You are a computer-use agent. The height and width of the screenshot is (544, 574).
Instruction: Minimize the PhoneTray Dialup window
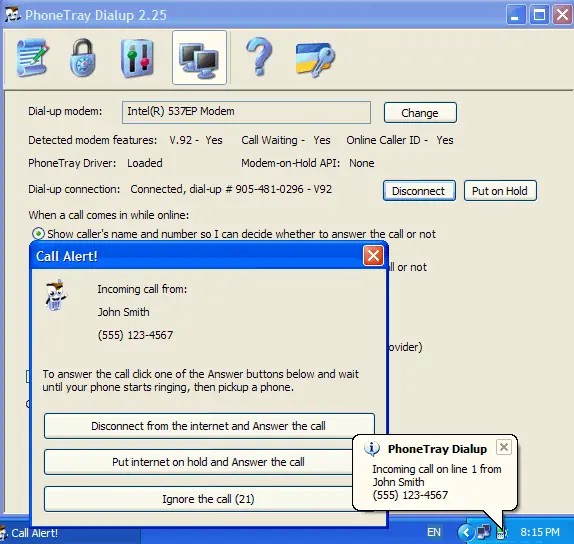click(516, 15)
